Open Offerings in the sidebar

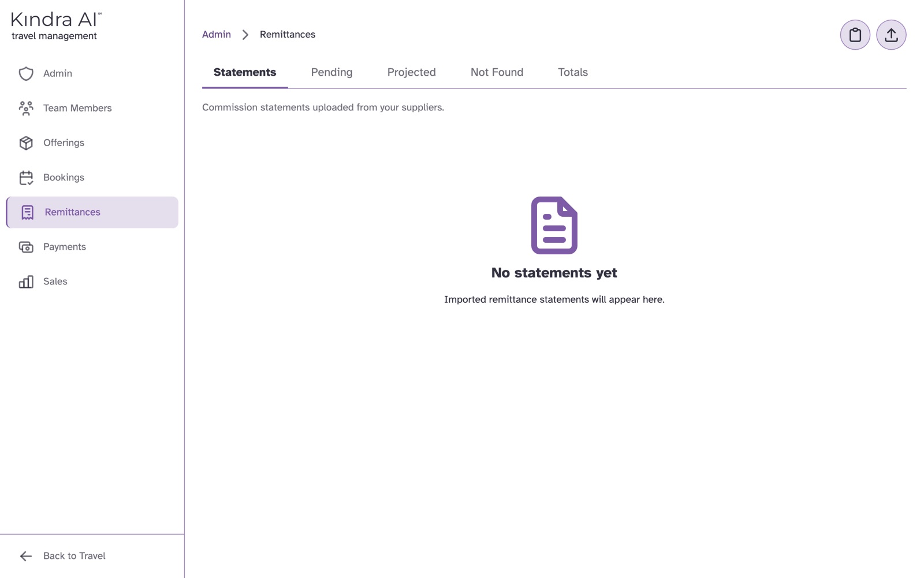point(92,143)
